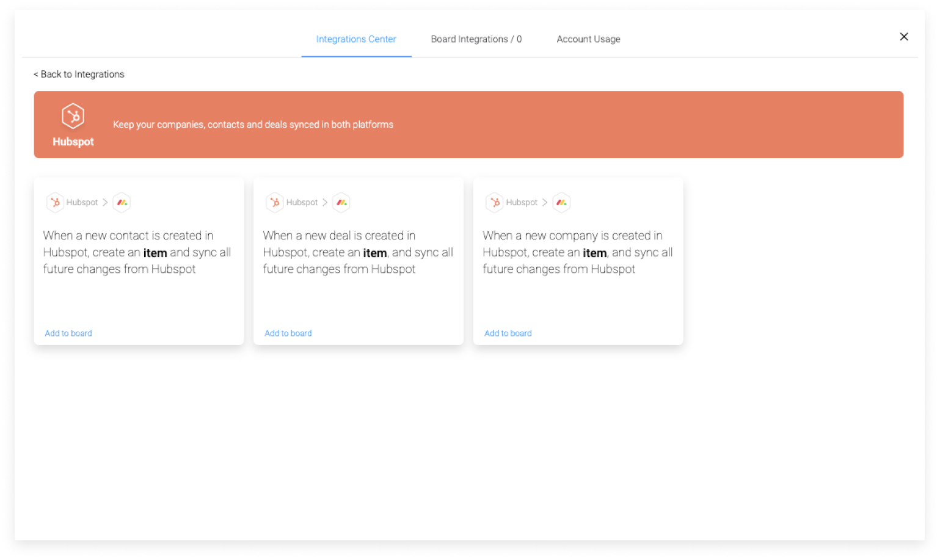
Task: Click the Hubspot label on the deal card
Action: tap(302, 202)
